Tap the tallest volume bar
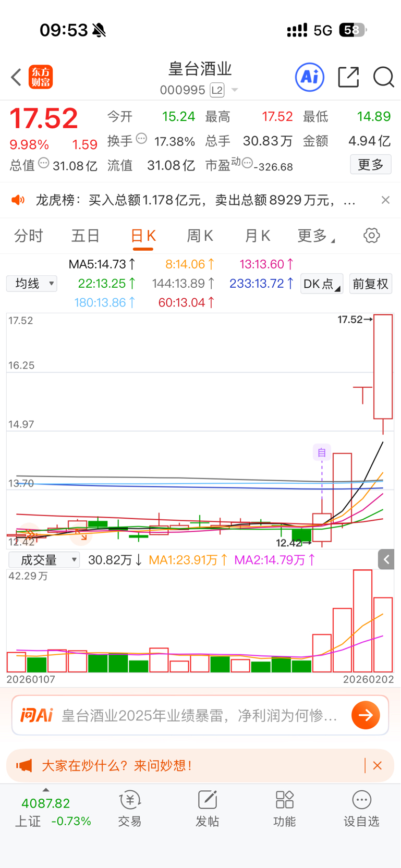The height and width of the screenshot is (868, 401). coord(362,621)
